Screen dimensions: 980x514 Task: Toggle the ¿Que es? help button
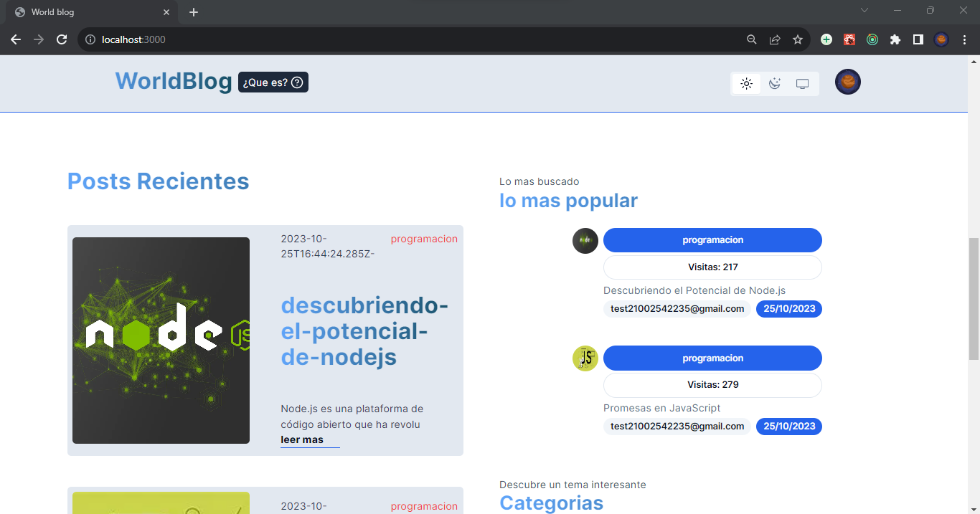click(x=273, y=82)
